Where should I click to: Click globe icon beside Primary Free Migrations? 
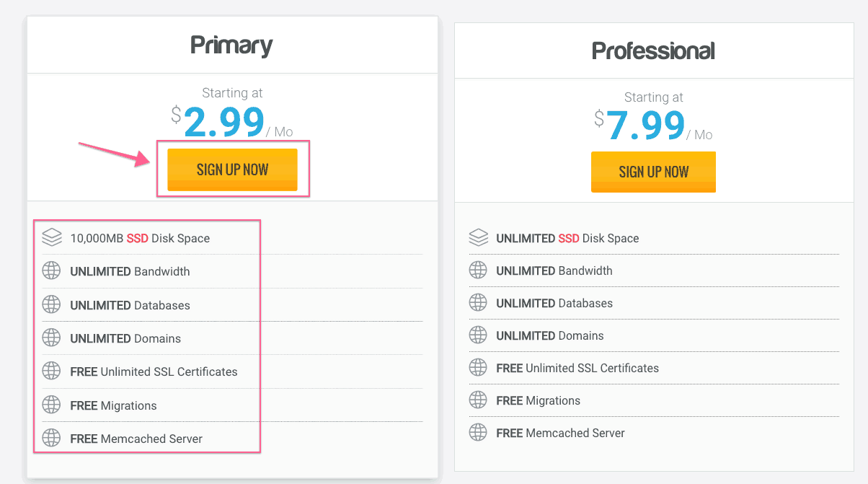[x=51, y=405]
